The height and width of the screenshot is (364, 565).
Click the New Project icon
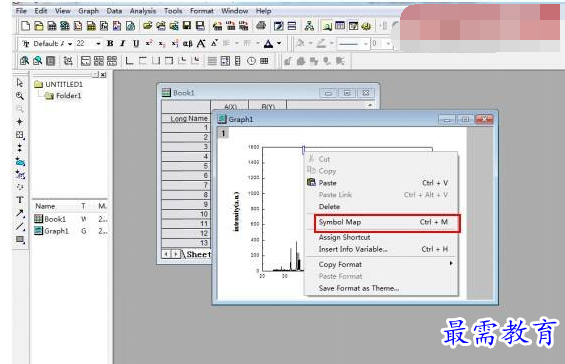[25, 26]
